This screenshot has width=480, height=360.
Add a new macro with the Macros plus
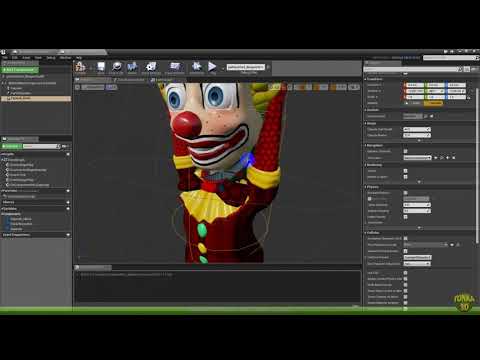(68, 202)
